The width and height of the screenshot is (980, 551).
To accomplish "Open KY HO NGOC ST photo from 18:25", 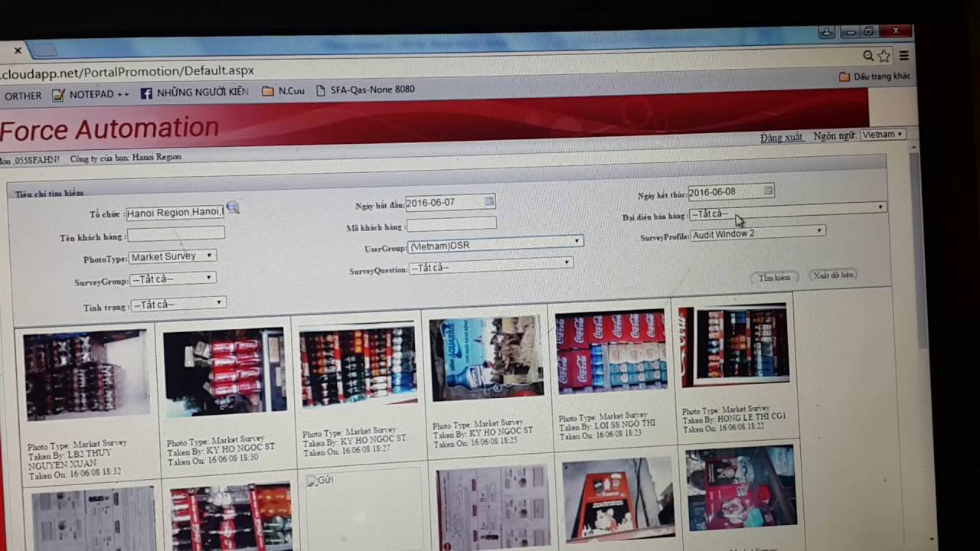I will (x=487, y=358).
